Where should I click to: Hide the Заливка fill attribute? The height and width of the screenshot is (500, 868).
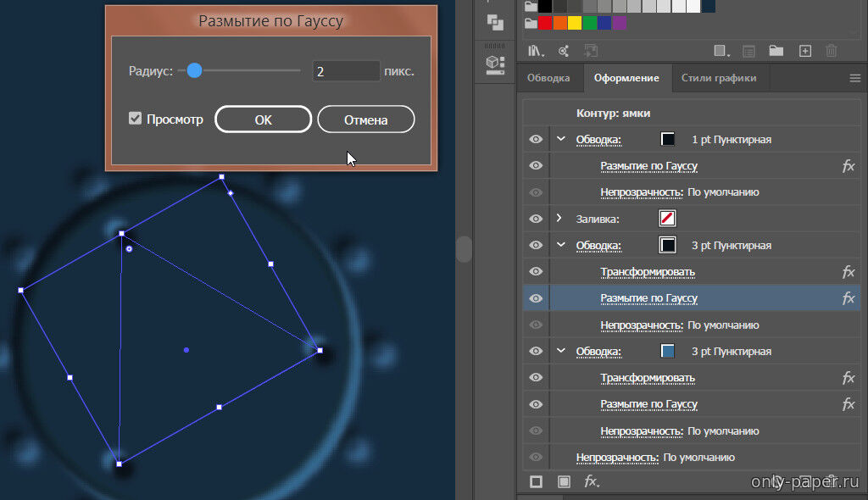(536, 219)
